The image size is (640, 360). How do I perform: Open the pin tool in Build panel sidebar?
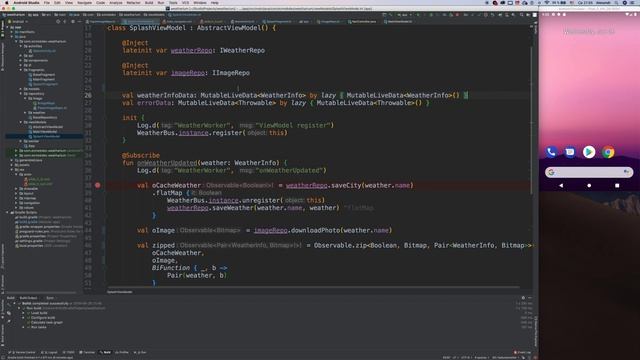pyautogui.click(x=9, y=321)
